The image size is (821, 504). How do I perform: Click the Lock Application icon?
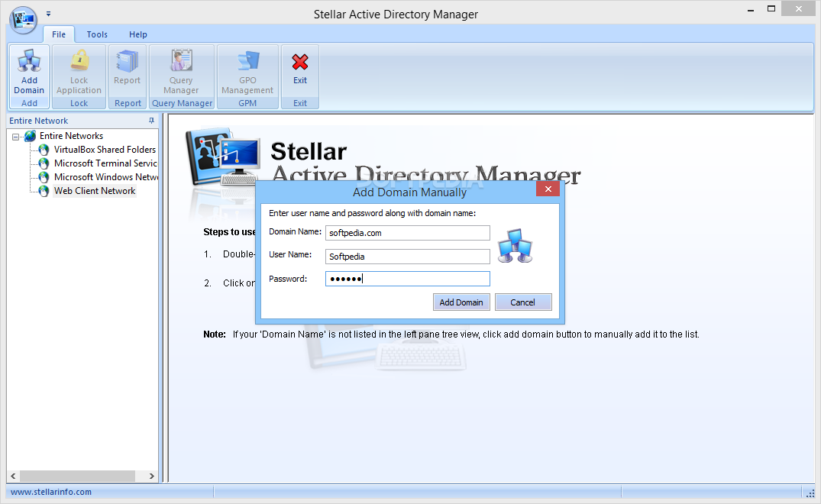[x=79, y=61]
